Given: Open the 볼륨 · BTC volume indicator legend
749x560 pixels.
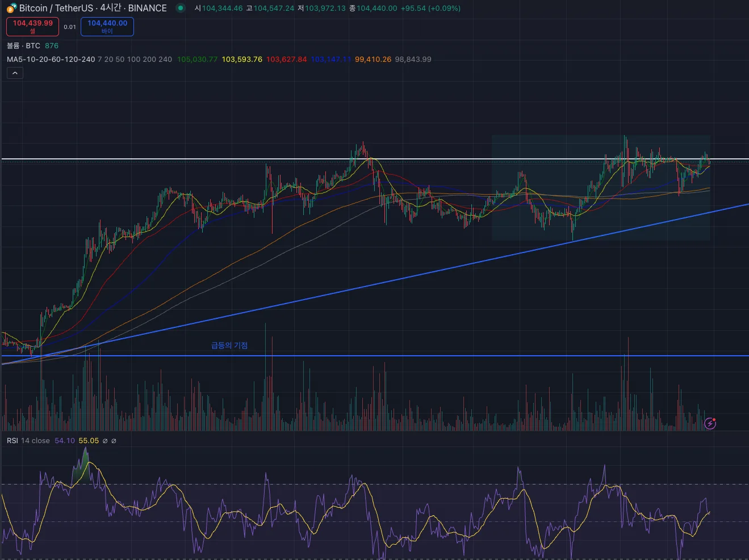Looking at the screenshot, I should click(x=23, y=45).
